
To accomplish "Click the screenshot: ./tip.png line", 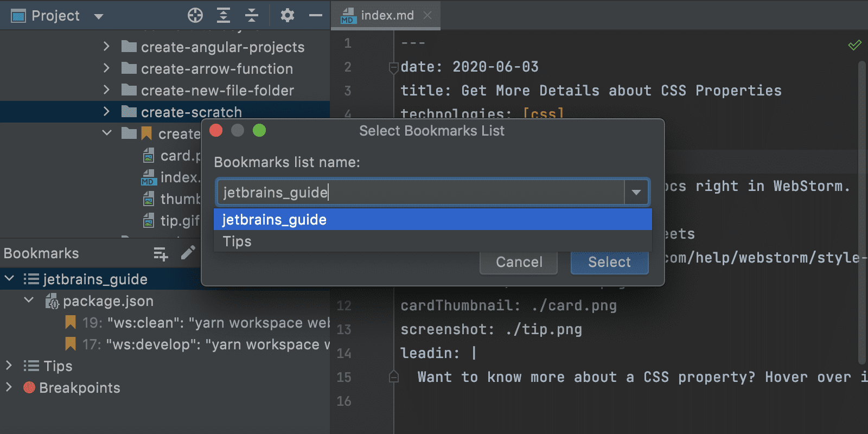I will 491,329.
